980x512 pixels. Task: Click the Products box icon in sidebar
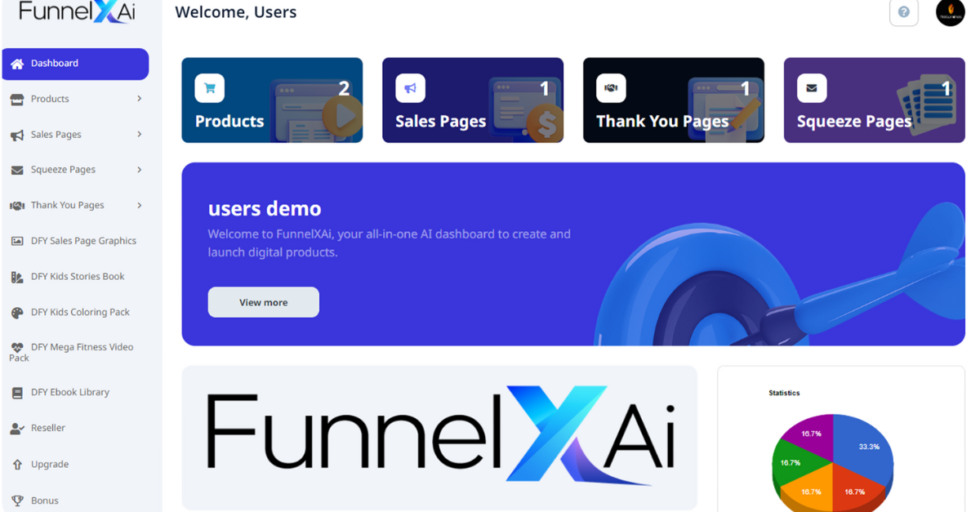click(17, 100)
